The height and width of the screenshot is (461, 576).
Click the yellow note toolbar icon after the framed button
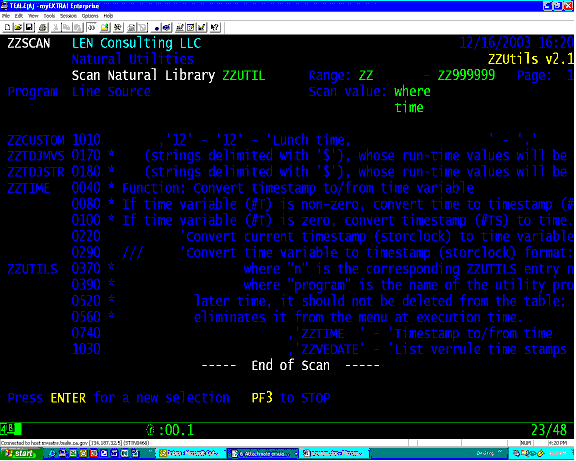105,28
